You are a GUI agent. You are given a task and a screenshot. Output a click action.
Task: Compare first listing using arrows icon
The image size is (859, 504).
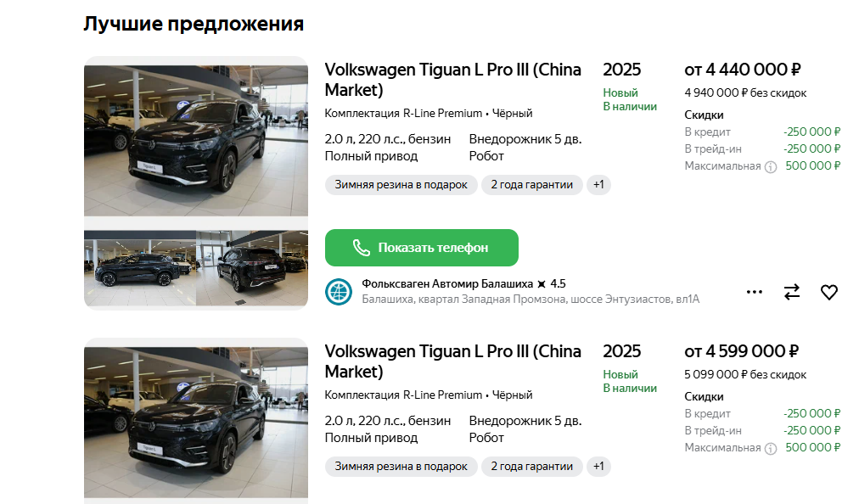coord(792,292)
